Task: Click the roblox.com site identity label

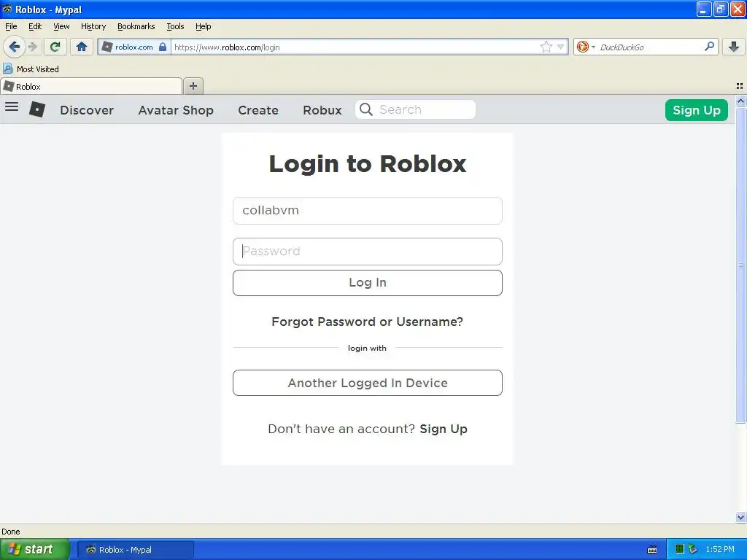Action: [x=134, y=47]
